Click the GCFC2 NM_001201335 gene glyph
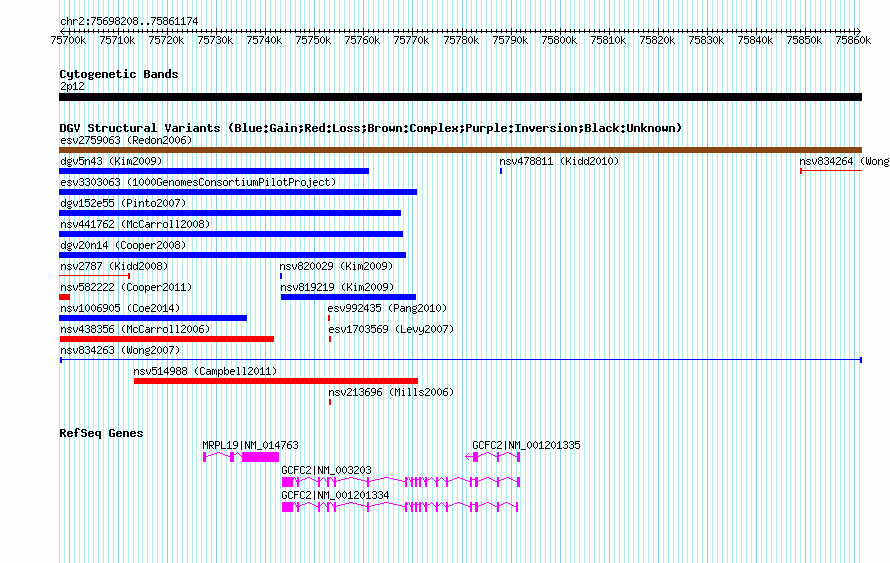 [493, 457]
